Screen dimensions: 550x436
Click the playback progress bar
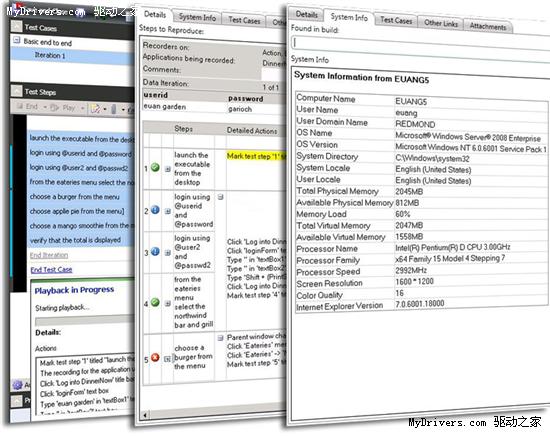pos(85,321)
